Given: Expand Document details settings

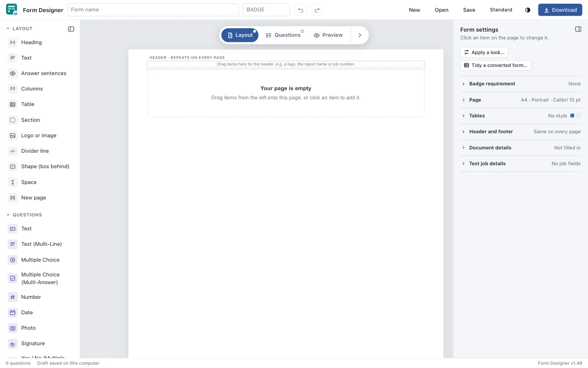Looking at the screenshot, I should tap(520, 148).
